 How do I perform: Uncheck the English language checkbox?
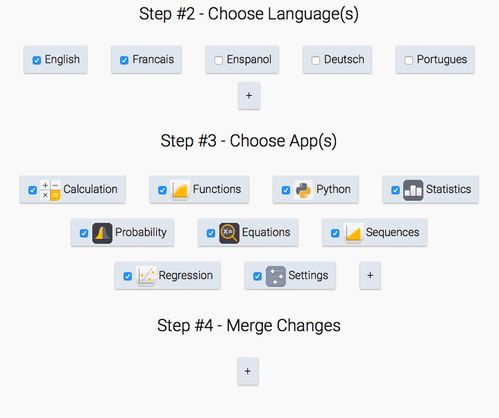click(x=37, y=60)
